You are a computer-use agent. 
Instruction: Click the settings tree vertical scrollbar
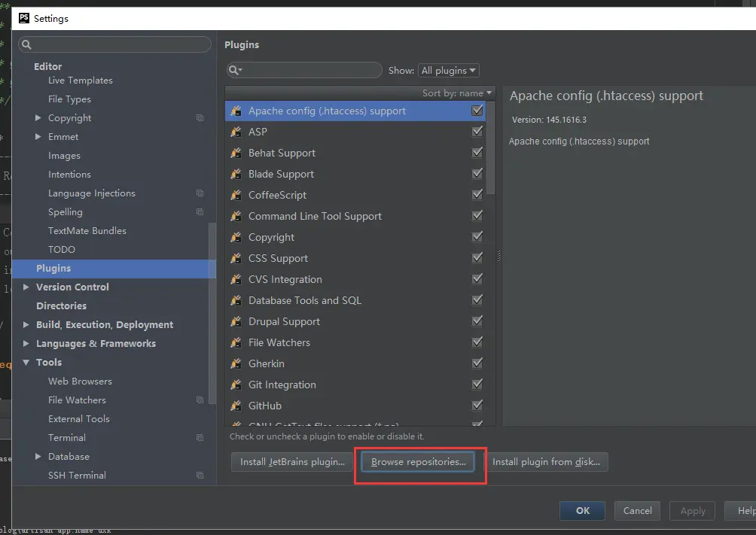point(212,313)
